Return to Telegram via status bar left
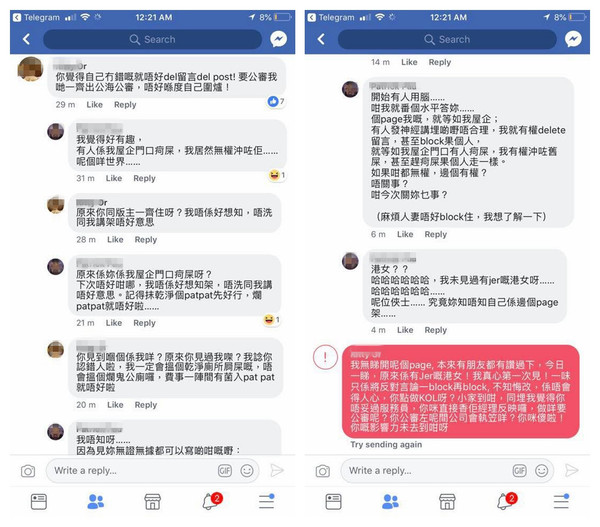Screen dimensions: 600x527 (36, 18)
